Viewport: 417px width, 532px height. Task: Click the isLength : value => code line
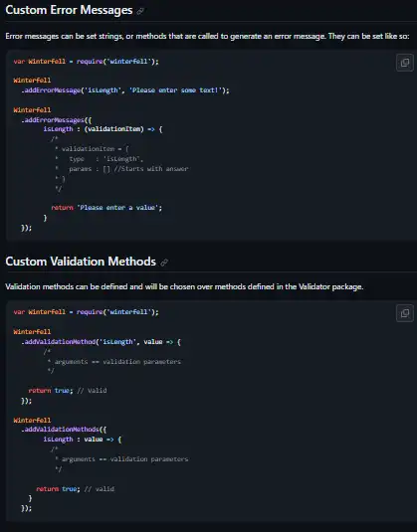click(83, 440)
